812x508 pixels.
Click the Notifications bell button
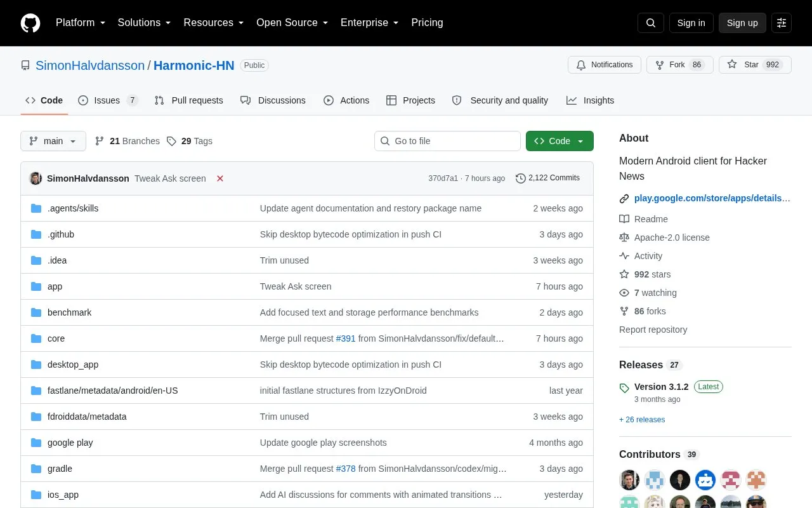coord(605,65)
